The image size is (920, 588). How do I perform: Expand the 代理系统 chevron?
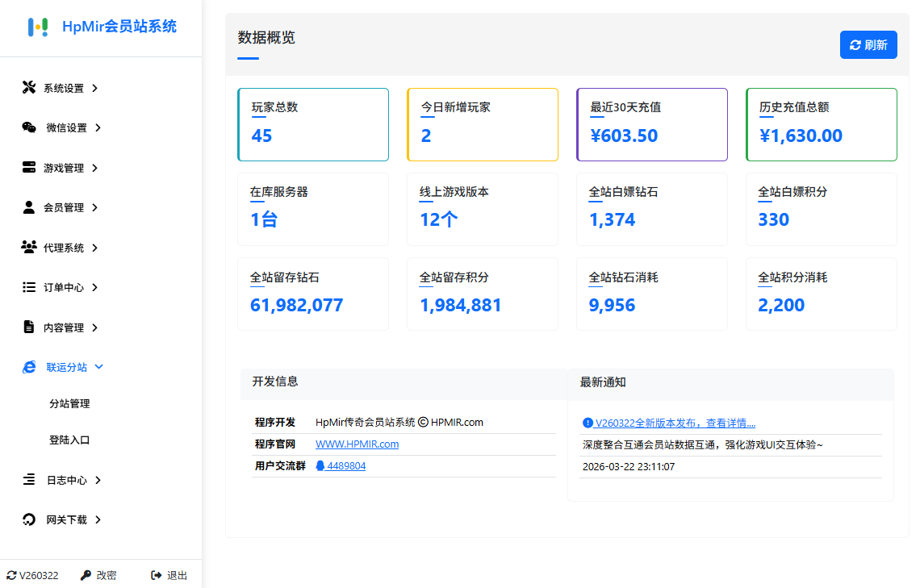click(x=95, y=248)
